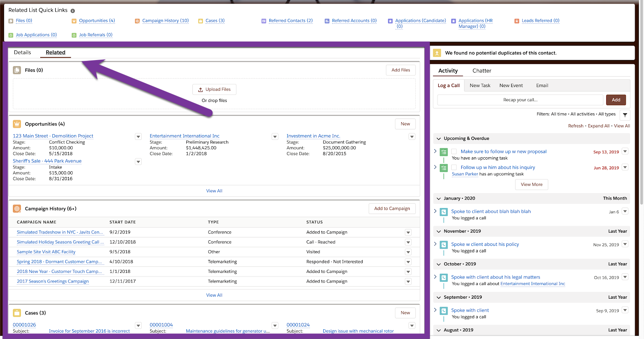Open actions menu for case 00001026
Viewport: 644px width, 339px height.
tap(138, 325)
